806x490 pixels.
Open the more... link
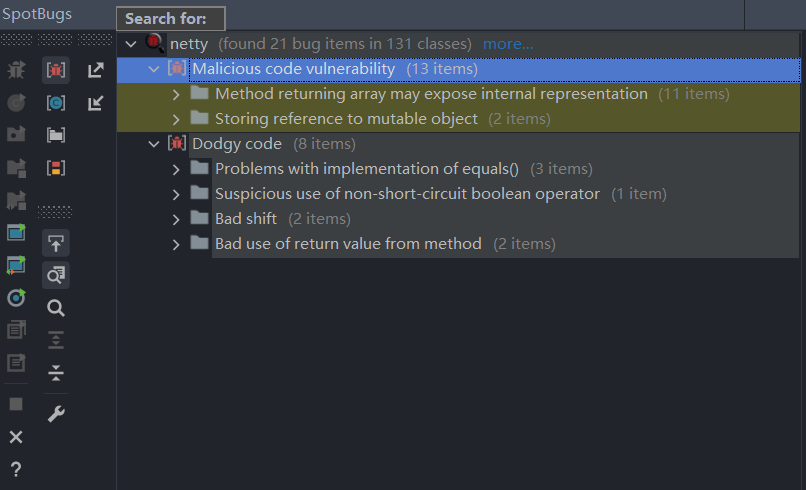point(508,44)
